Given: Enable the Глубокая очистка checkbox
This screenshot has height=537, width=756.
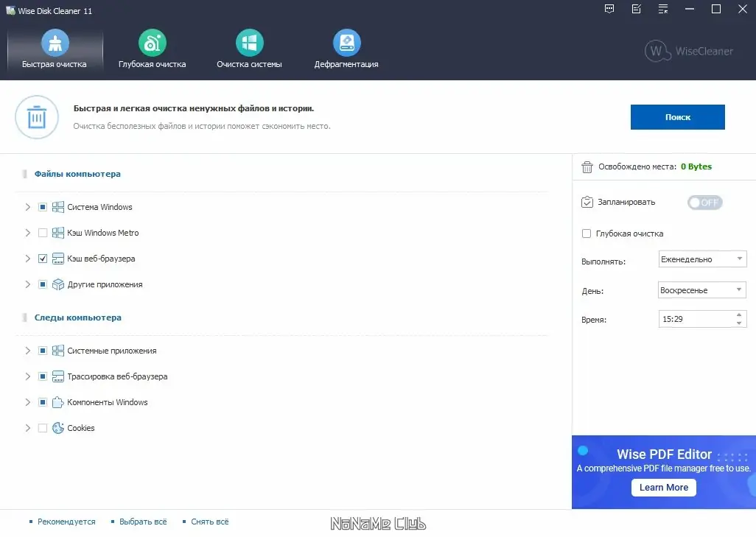Looking at the screenshot, I should point(586,233).
